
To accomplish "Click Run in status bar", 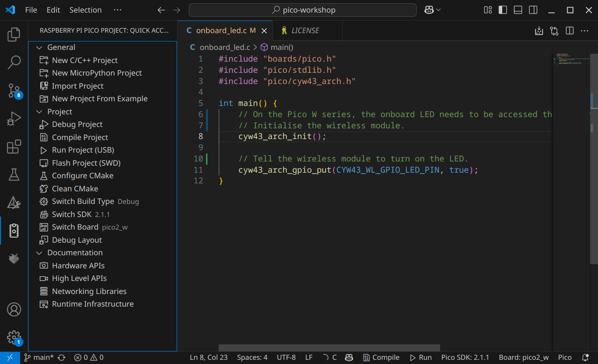I will tap(420, 357).
